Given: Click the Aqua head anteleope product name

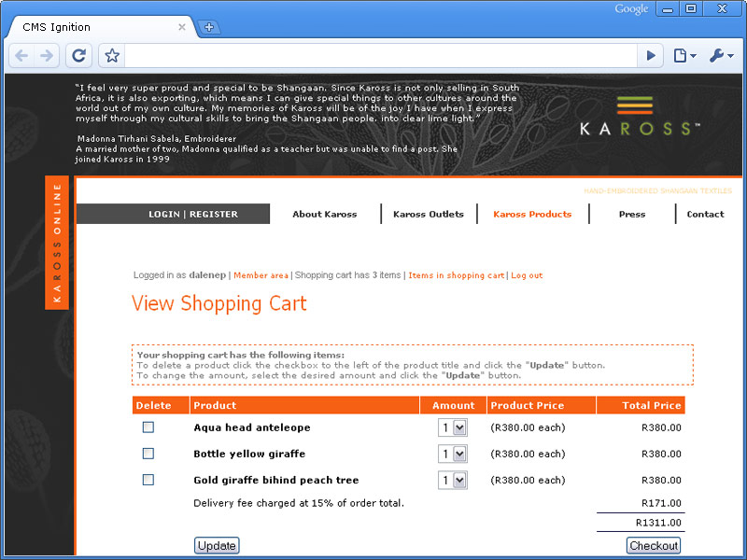Looking at the screenshot, I should (x=252, y=427).
